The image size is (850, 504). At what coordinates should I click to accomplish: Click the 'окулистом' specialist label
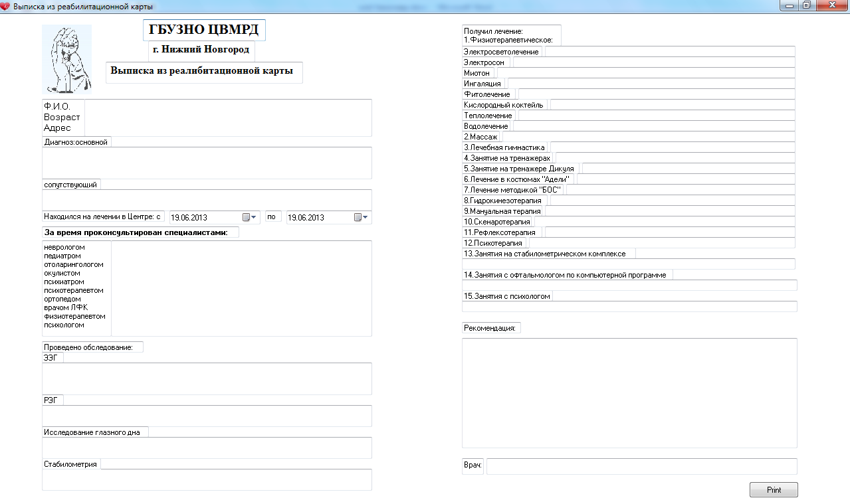pos(62,273)
